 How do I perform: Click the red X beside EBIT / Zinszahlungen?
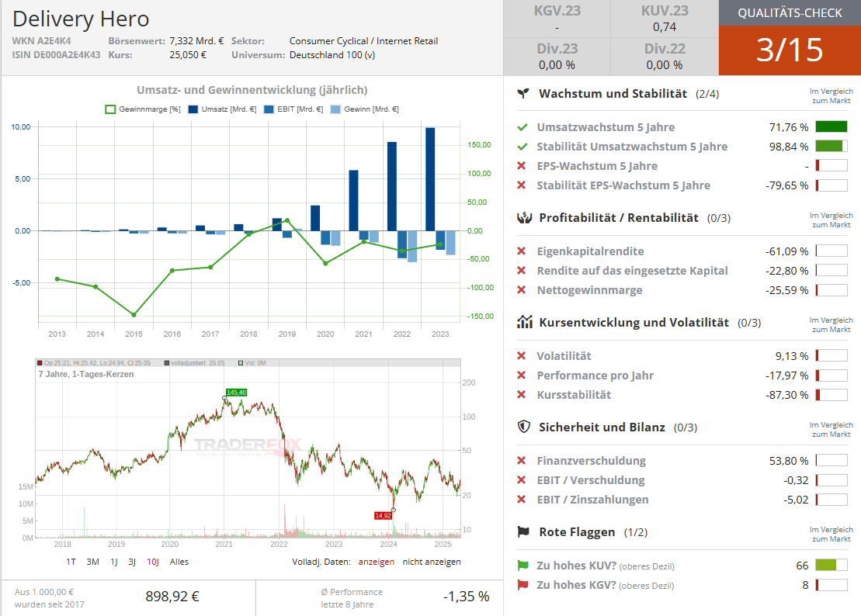pyautogui.click(x=522, y=499)
